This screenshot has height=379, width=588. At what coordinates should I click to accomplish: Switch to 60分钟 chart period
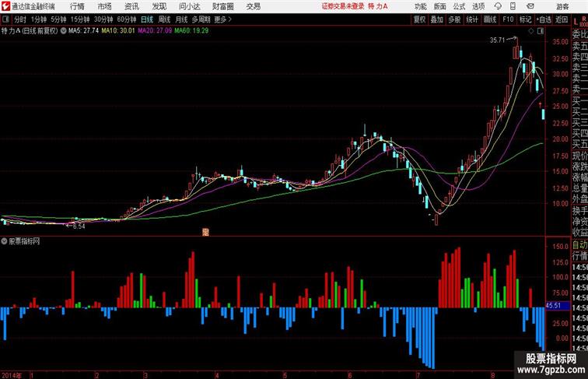(127, 19)
